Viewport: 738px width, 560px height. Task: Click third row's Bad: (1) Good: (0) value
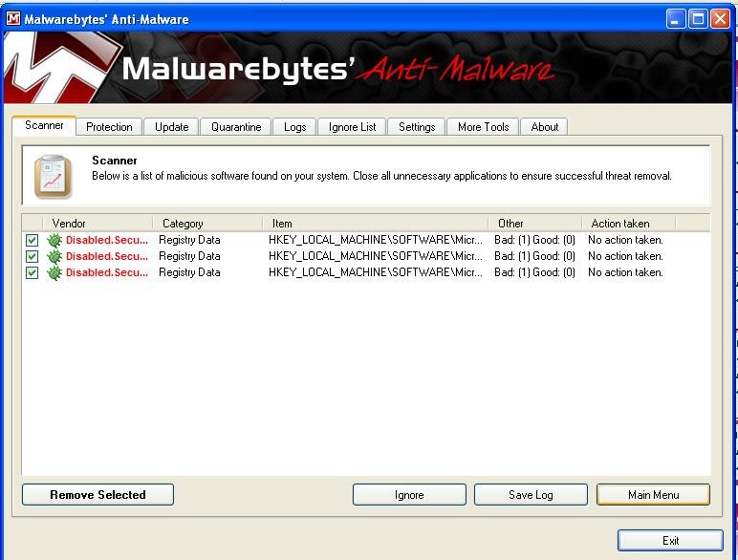534,272
